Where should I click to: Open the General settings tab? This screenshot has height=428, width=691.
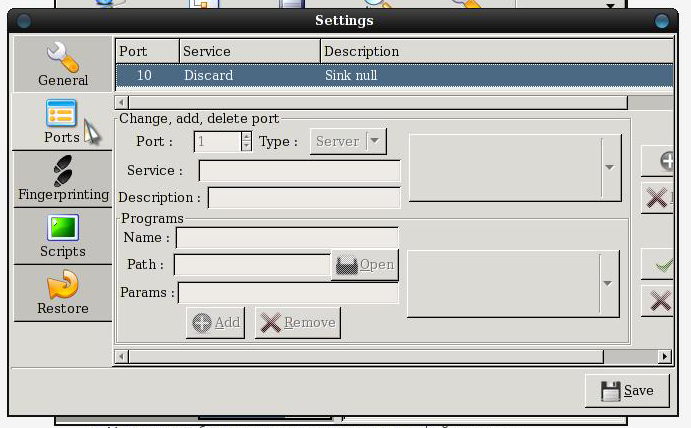coord(63,64)
